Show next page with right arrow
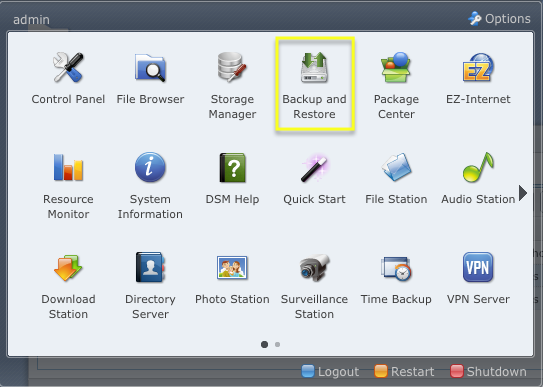This screenshot has width=543, height=387. (x=523, y=193)
